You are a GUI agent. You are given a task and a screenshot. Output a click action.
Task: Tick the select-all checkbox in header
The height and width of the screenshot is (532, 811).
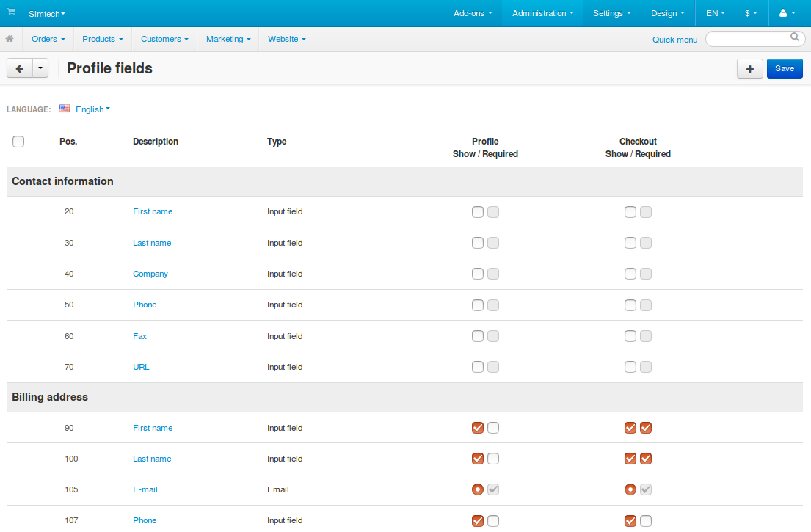(x=18, y=142)
